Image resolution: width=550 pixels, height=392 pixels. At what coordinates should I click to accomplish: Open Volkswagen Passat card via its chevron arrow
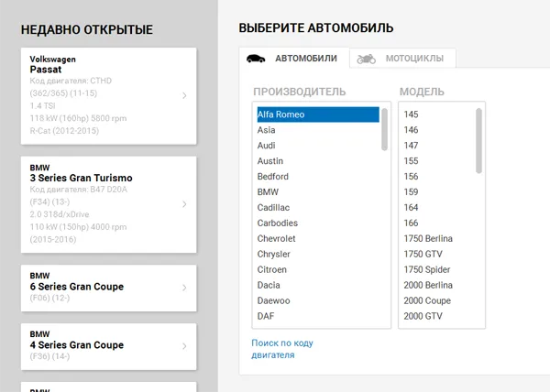click(184, 95)
